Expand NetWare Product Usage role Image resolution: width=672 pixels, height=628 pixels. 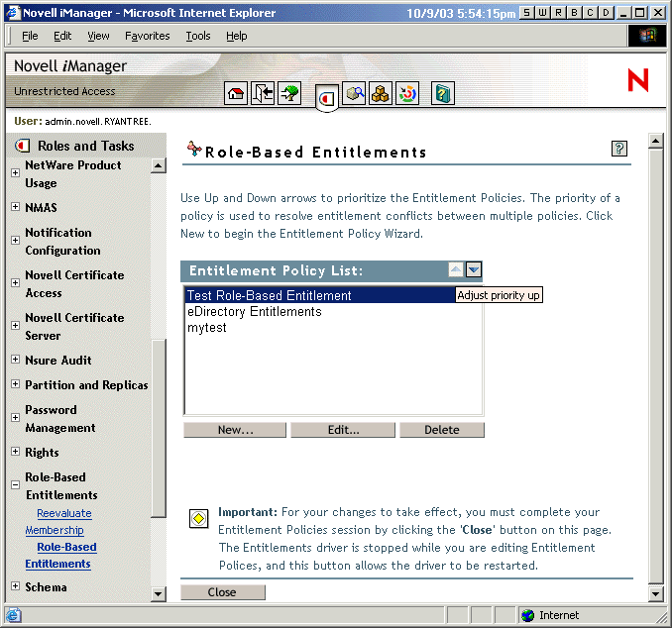[x=15, y=172]
